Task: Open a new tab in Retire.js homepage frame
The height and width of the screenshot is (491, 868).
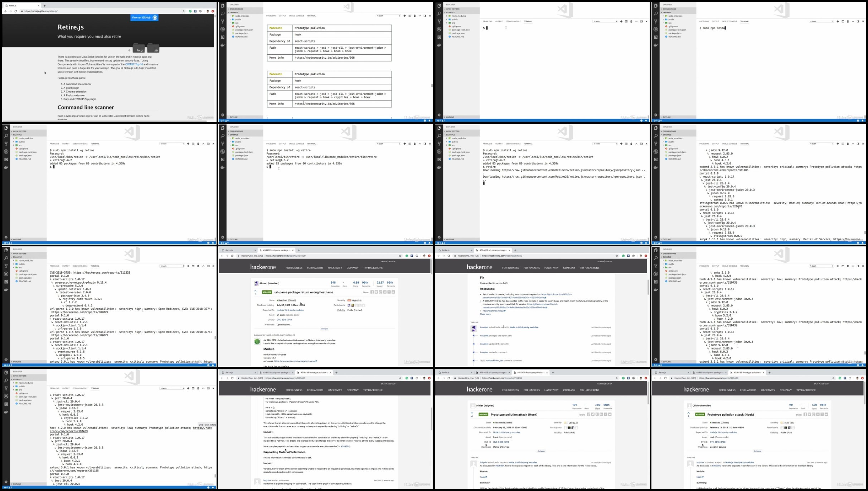Action: click(x=44, y=6)
